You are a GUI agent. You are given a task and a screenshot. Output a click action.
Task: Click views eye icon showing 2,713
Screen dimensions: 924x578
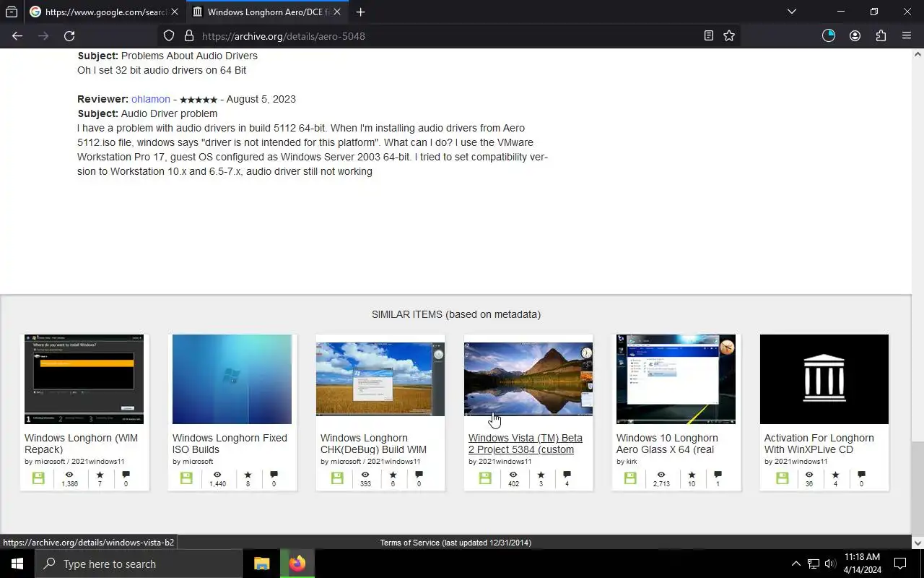click(661, 475)
